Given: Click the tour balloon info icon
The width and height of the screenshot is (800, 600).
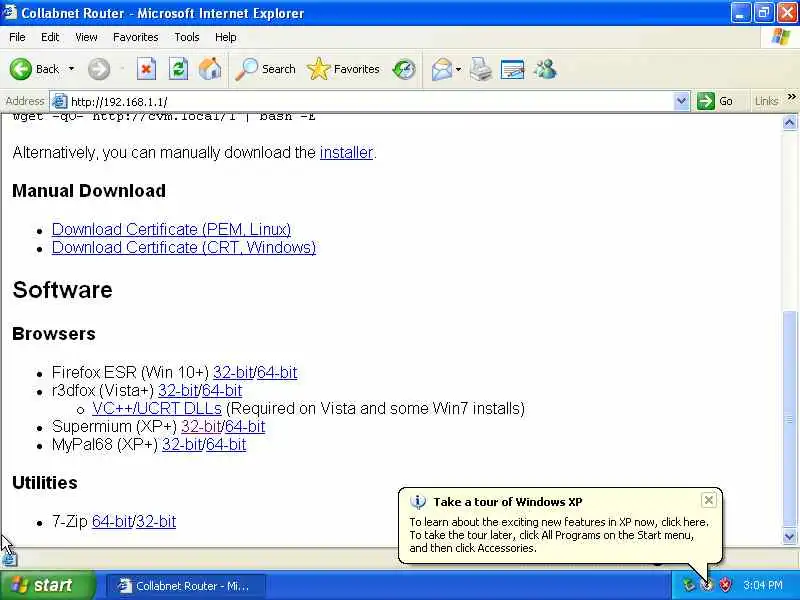Looking at the screenshot, I should [x=418, y=502].
